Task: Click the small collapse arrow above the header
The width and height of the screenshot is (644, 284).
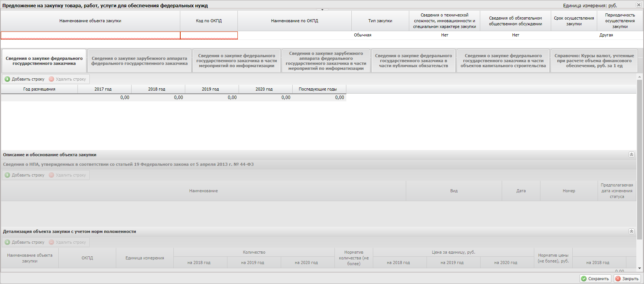Action: click(322, 10)
